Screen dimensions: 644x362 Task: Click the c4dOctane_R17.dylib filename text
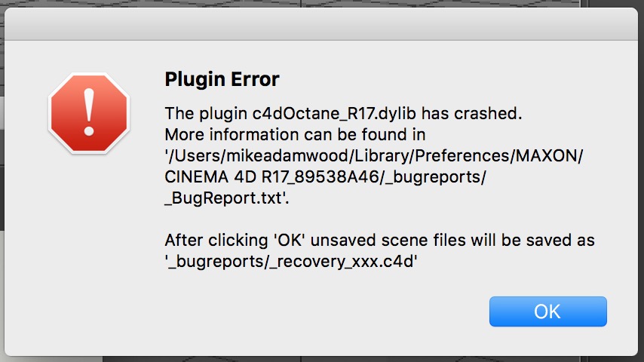(332, 115)
